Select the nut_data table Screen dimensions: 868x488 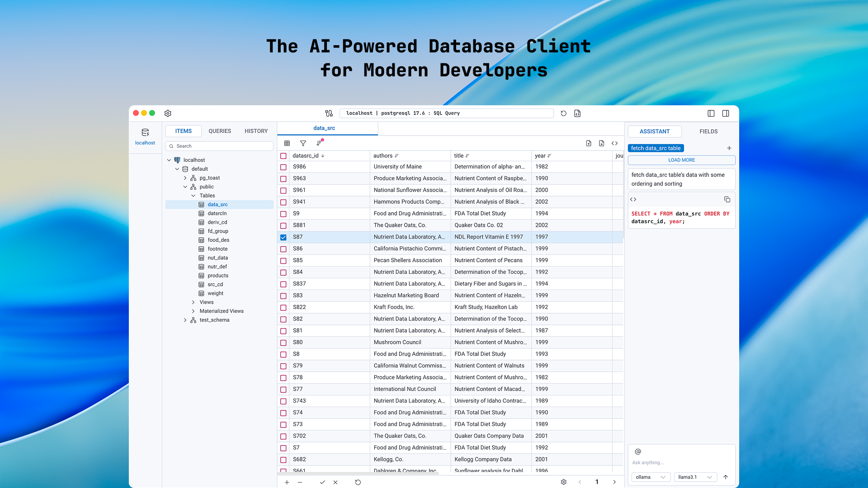(x=217, y=258)
